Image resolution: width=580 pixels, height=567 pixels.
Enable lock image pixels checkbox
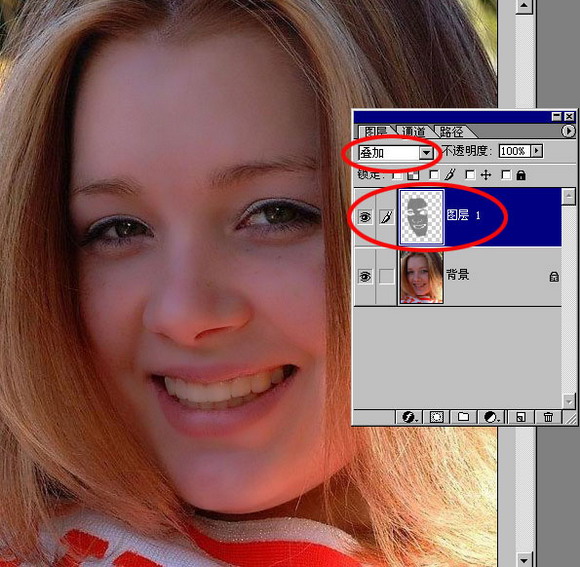(x=434, y=175)
